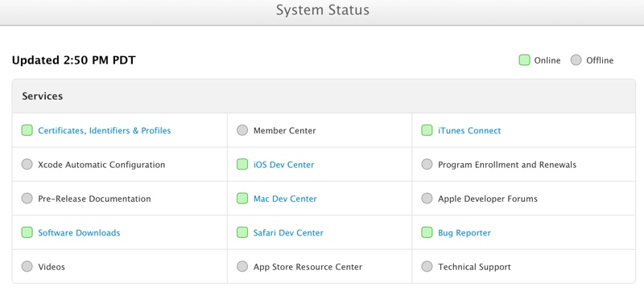Click the Technical Support text
Screen dimensions: 644x299
(x=474, y=267)
